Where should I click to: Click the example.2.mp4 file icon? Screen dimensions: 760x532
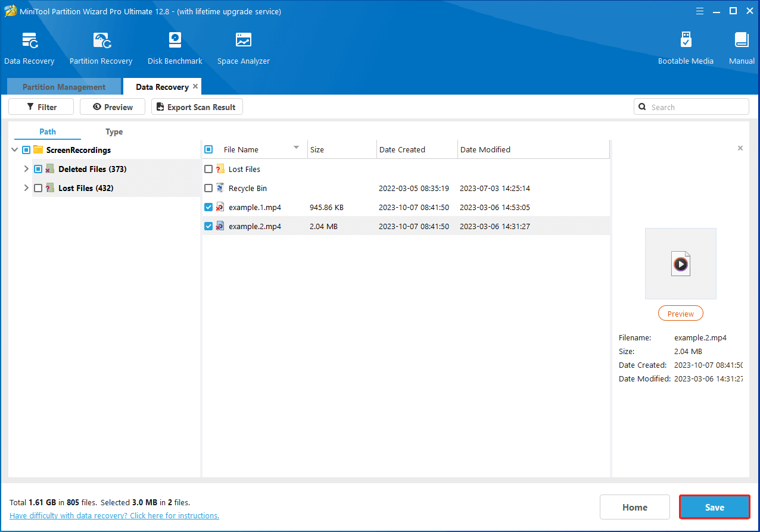click(x=220, y=226)
